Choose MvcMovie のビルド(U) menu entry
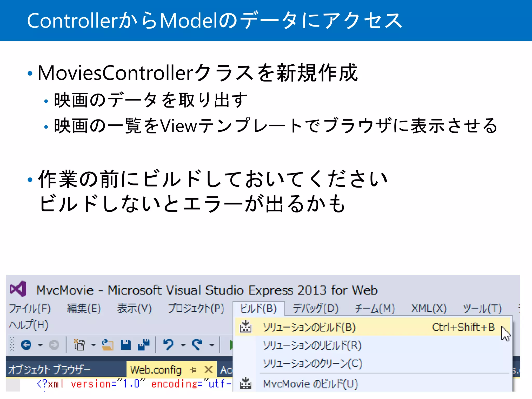 click(x=373, y=383)
